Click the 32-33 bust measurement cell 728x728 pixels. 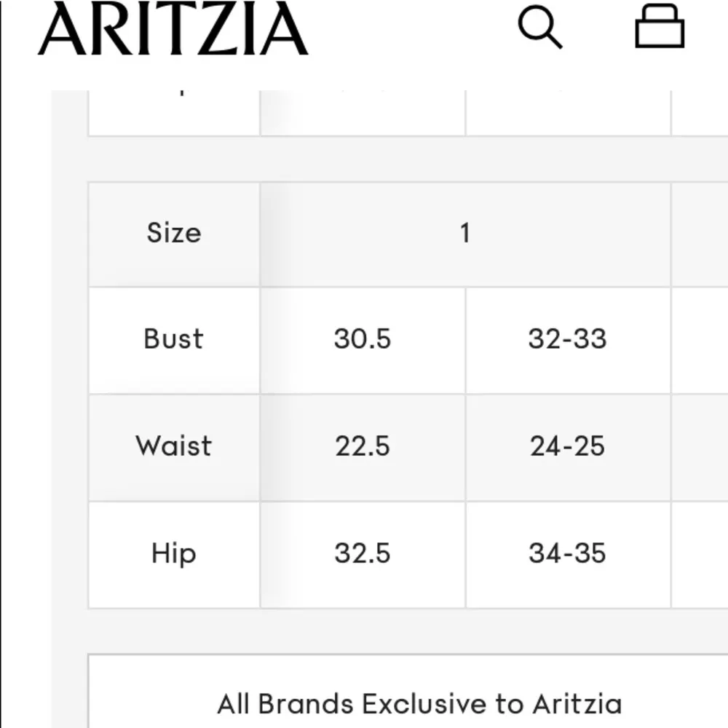(568, 340)
